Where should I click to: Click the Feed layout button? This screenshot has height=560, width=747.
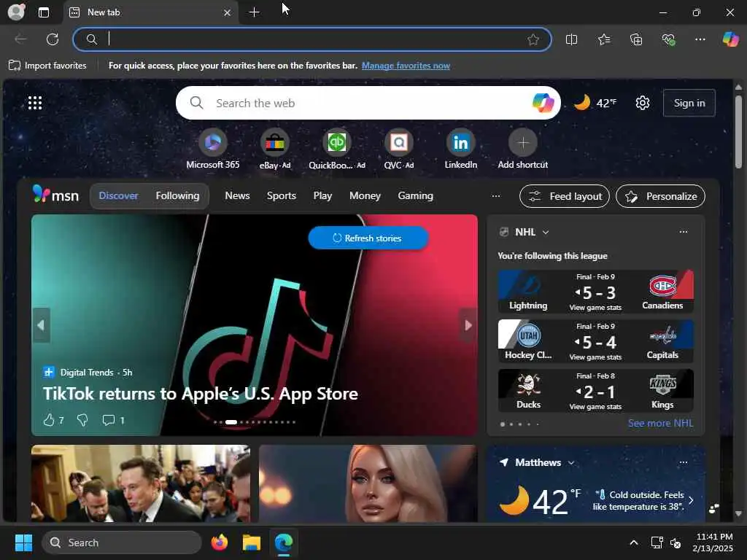pyautogui.click(x=565, y=196)
